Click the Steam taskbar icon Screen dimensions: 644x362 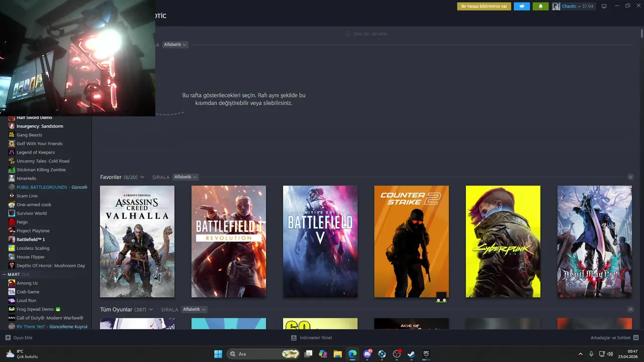tap(412, 354)
